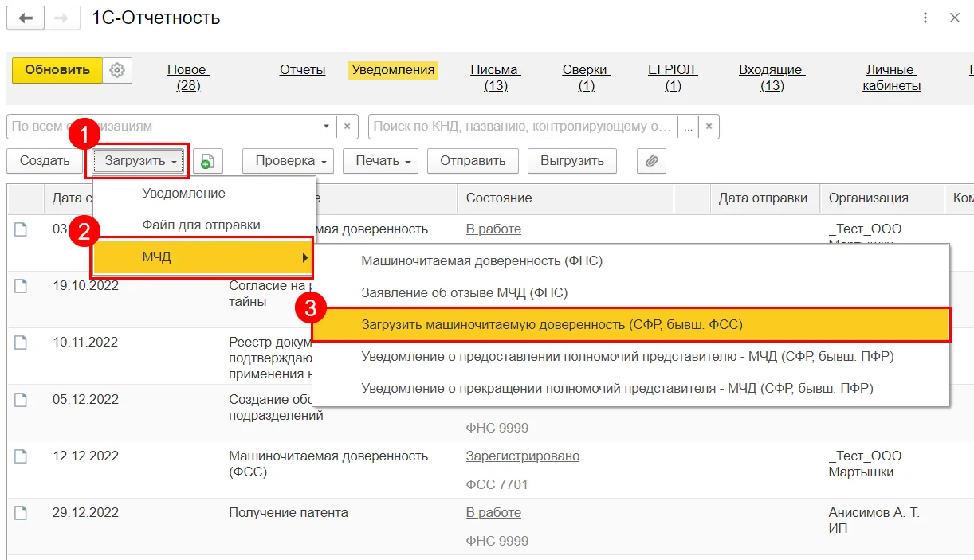Go forward with right arrow
The height and width of the screenshot is (560, 974).
click(x=62, y=18)
